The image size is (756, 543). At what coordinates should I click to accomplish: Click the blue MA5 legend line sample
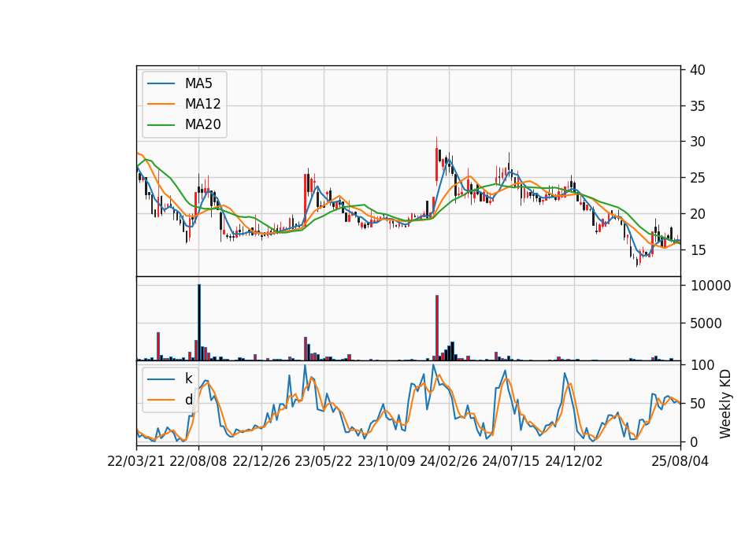pyautogui.click(x=161, y=84)
